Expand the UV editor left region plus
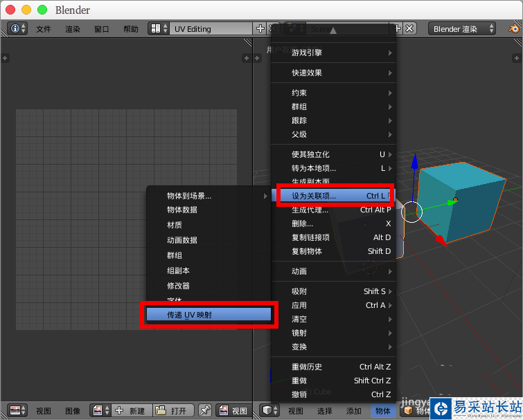Screen dimensions: 523x420 5,58
